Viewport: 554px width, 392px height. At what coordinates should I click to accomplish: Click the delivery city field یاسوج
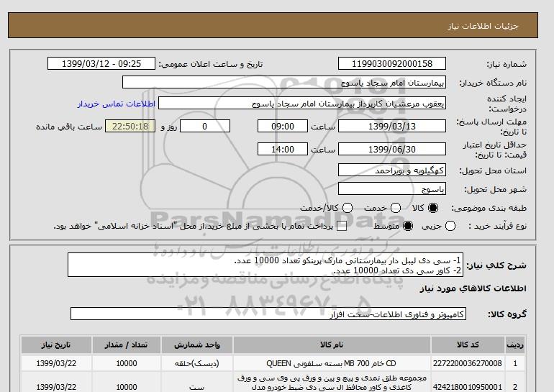click(392, 188)
